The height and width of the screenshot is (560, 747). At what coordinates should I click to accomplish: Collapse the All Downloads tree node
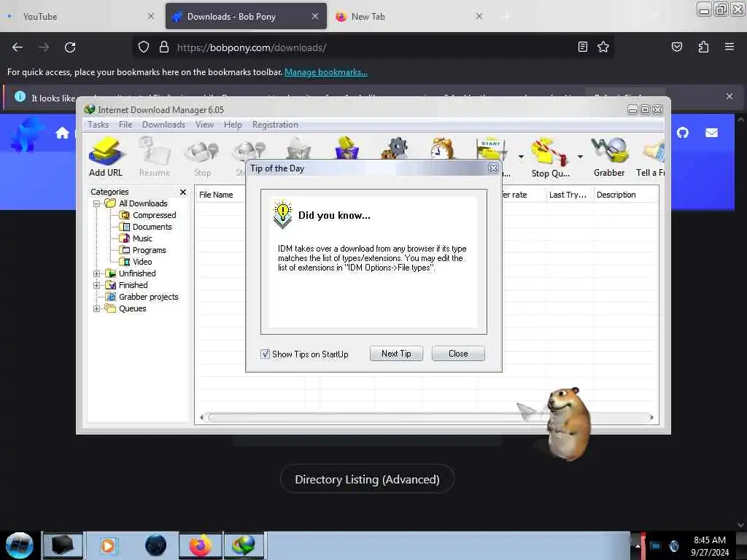97,204
